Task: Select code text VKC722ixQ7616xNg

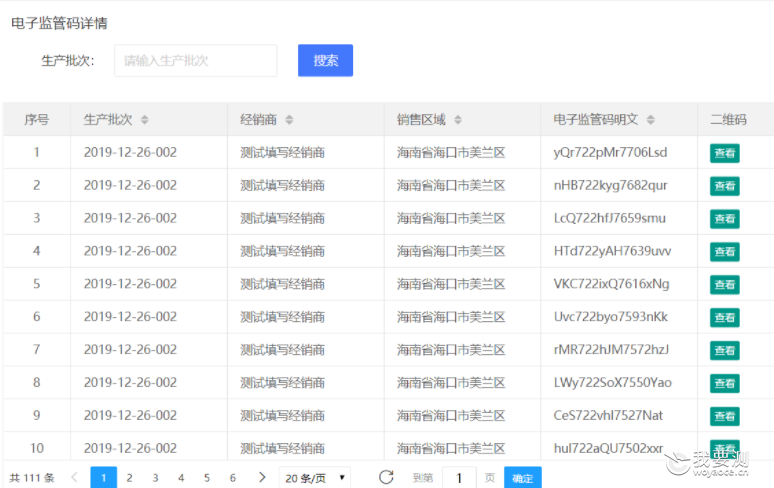Action: [x=611, y=284]
